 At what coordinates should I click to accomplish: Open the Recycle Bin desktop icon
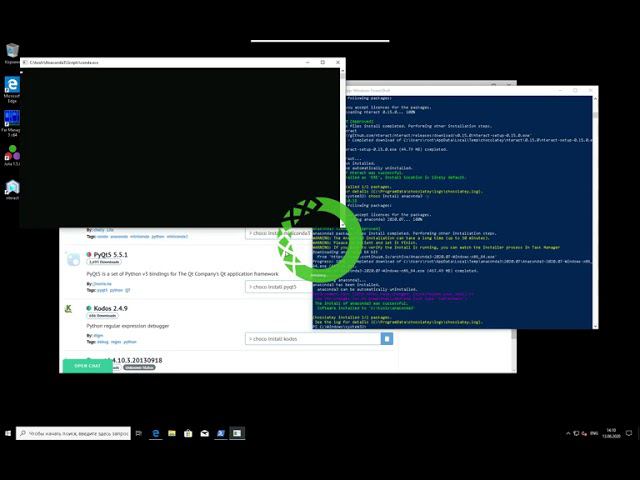click(x=12, y=53)
